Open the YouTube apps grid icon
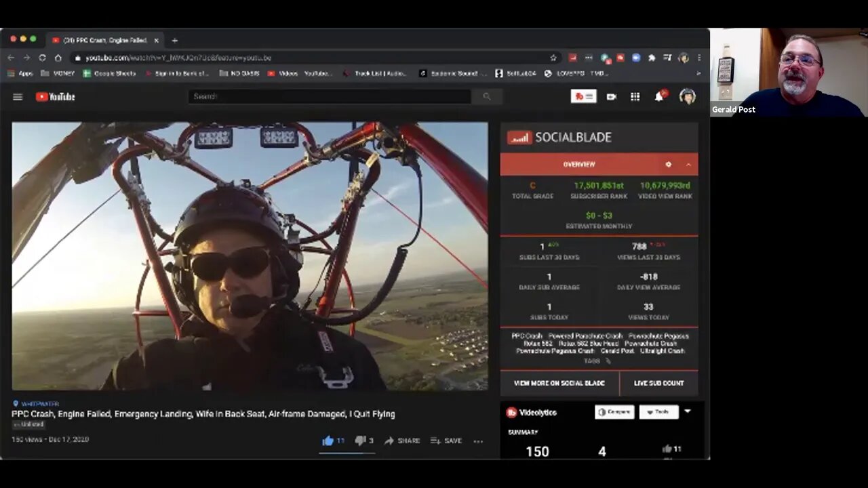Viewport: 868px width, 488px height. tap(635, 97)
